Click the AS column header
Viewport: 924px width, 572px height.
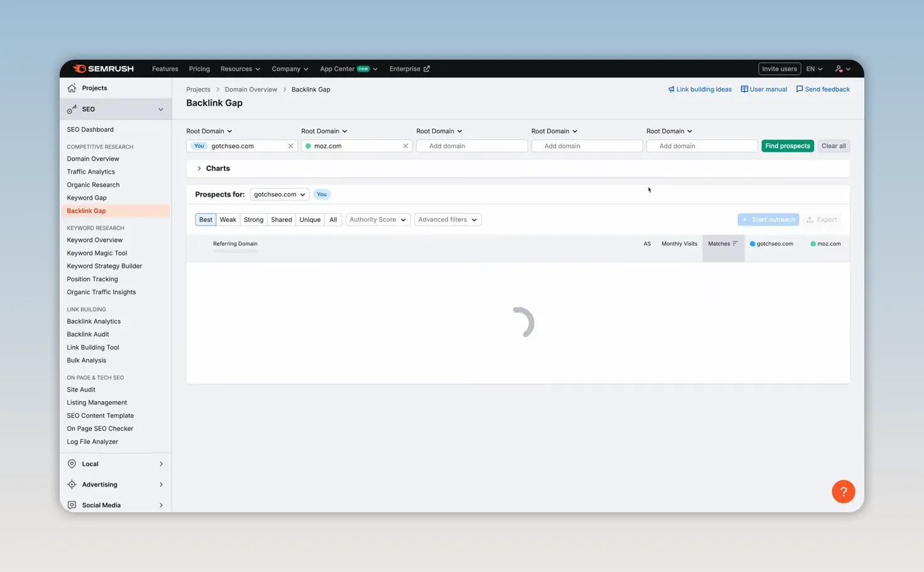click(x=647, y=244)
